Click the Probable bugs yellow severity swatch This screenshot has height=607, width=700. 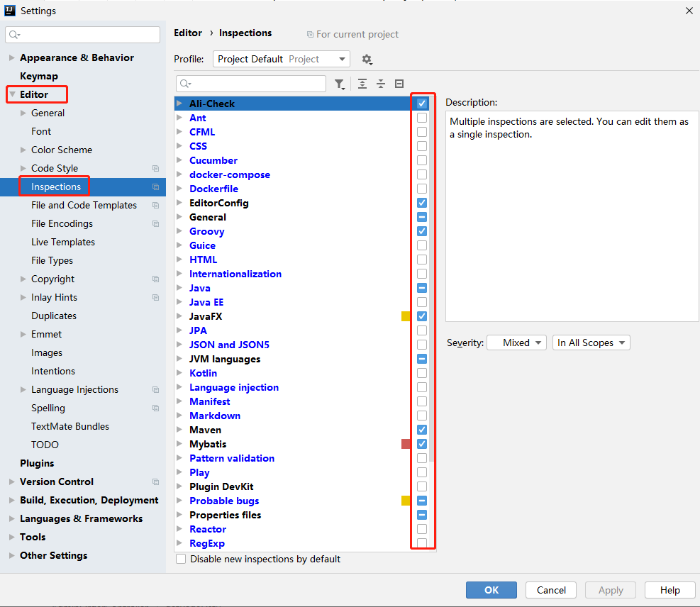tap(406, 501)
